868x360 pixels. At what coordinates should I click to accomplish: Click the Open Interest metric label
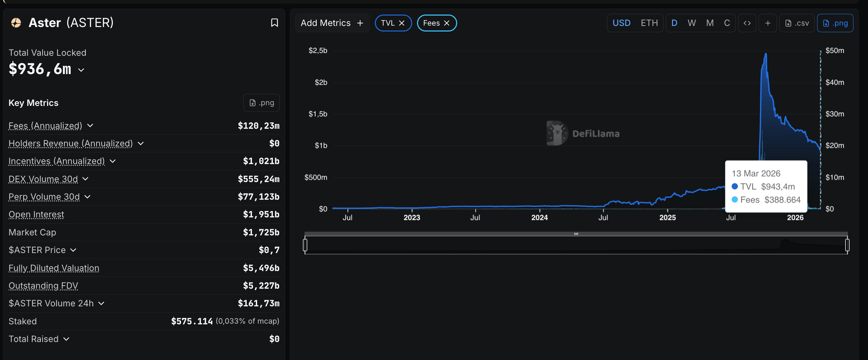36,215
